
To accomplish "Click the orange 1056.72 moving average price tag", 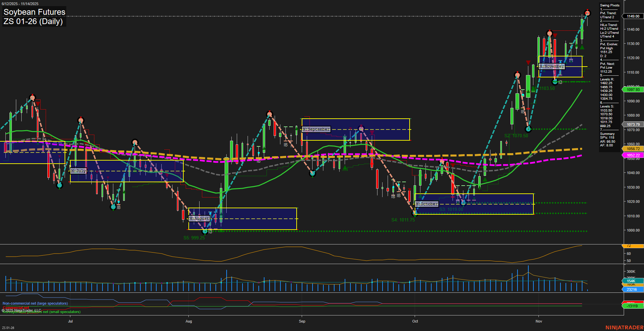I will tap(632, 149).
